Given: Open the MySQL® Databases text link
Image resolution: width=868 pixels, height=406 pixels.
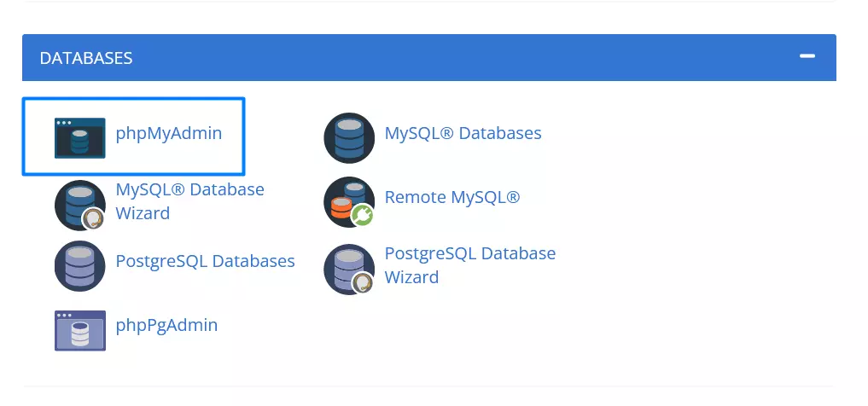Looking at the screenshot, I should pos(463,133).
